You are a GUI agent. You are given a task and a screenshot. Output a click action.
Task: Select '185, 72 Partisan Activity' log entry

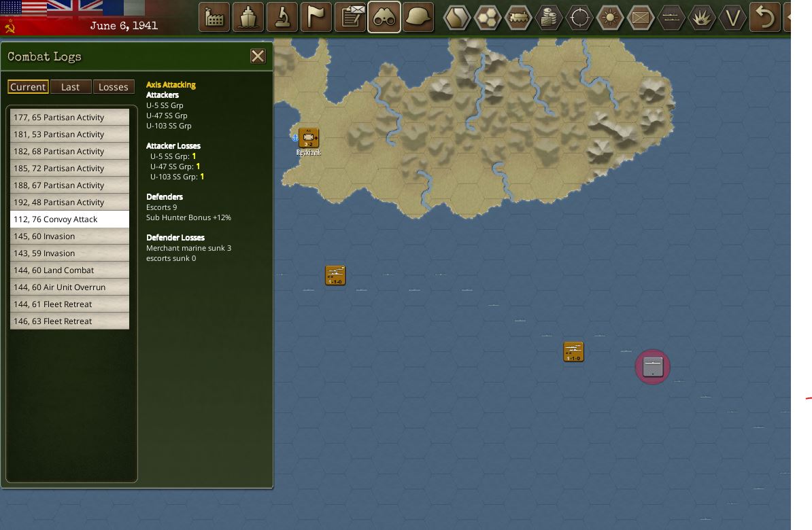point(69,169)
